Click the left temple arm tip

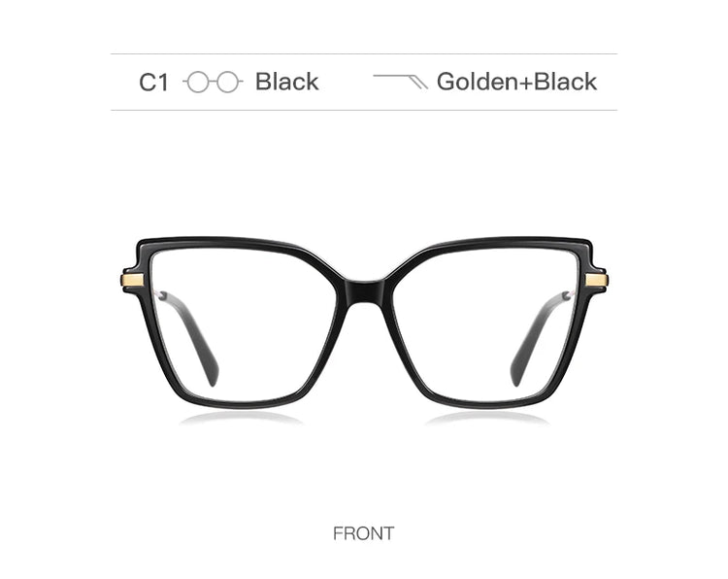212,375
